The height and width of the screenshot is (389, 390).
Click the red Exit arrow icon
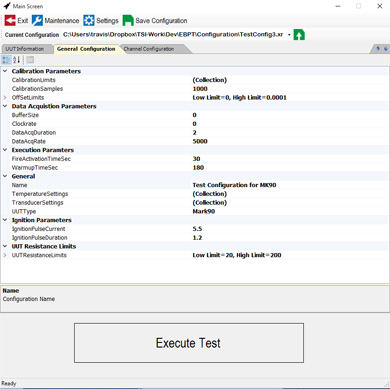click(10, 21)
